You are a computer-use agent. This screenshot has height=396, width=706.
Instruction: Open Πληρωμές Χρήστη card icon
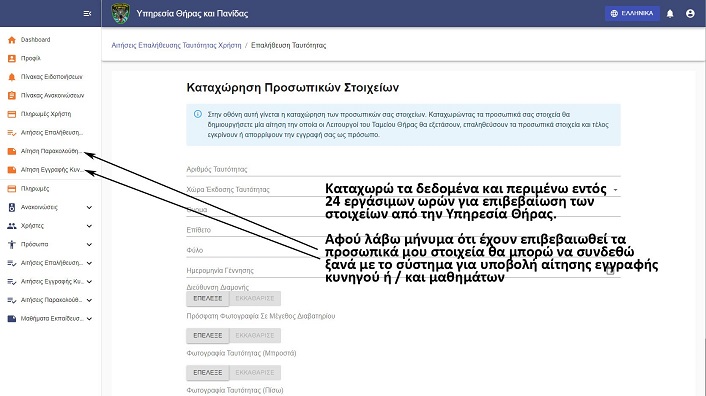point(12,114)
